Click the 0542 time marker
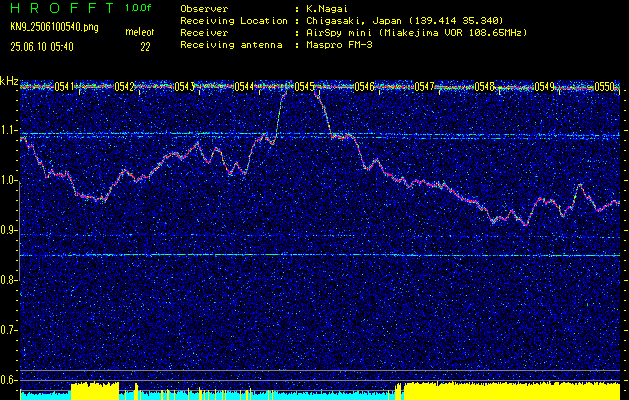Screen dimensions: 629x400 coord(124,87)
